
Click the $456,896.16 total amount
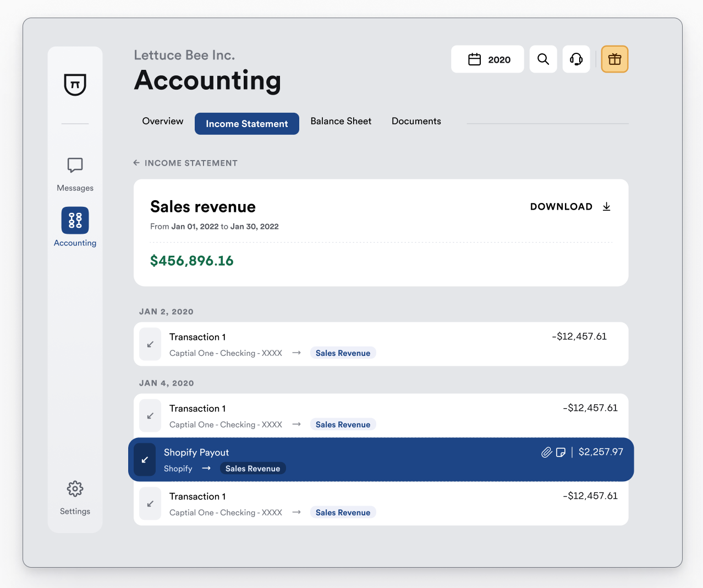click(191, 261)
